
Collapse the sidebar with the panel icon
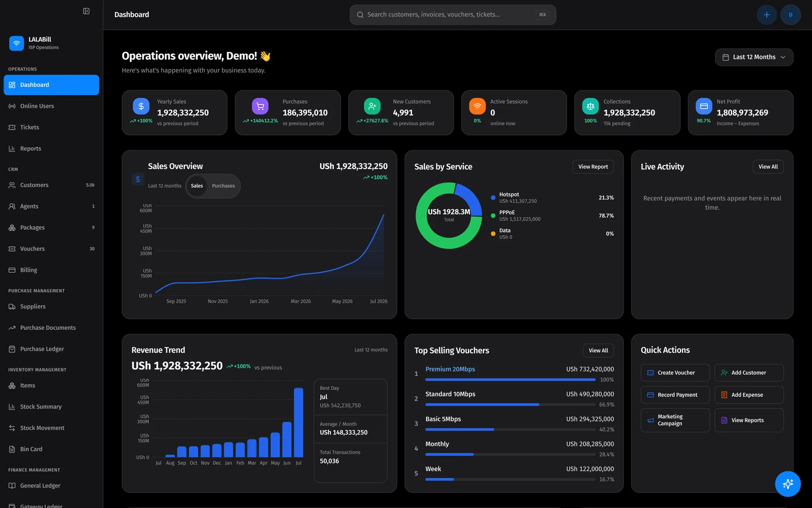[86, 11]
